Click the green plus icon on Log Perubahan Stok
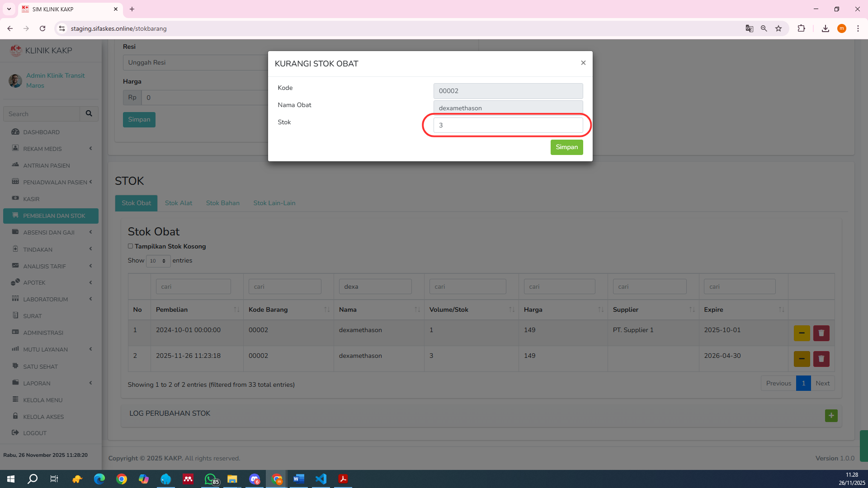 pos(831,416)
